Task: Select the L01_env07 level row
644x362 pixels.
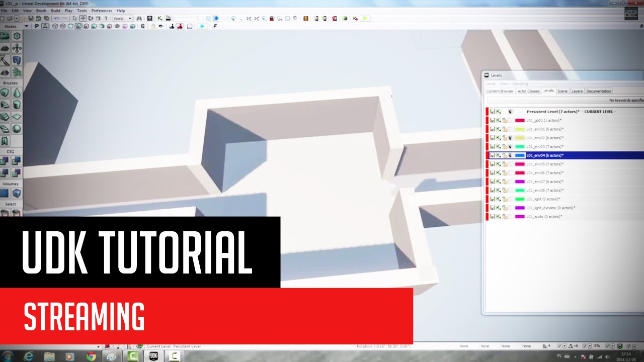Action: tap(566, 182)
